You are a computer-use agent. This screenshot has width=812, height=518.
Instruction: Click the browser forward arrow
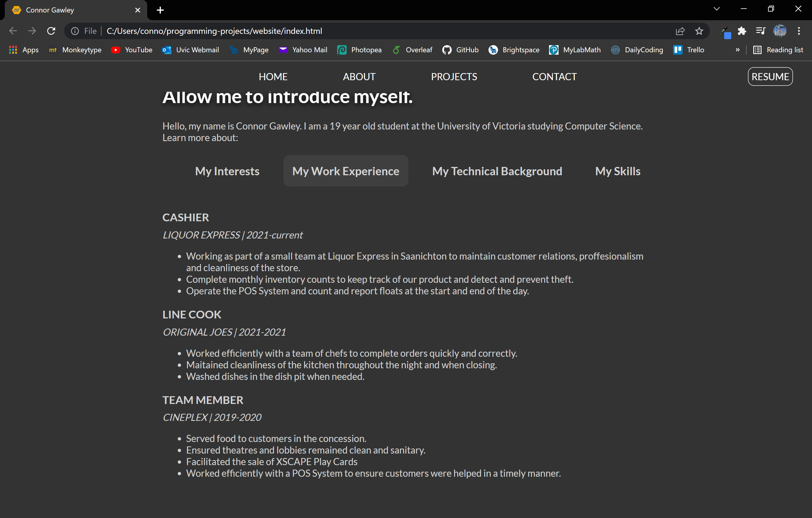[32, 31]
